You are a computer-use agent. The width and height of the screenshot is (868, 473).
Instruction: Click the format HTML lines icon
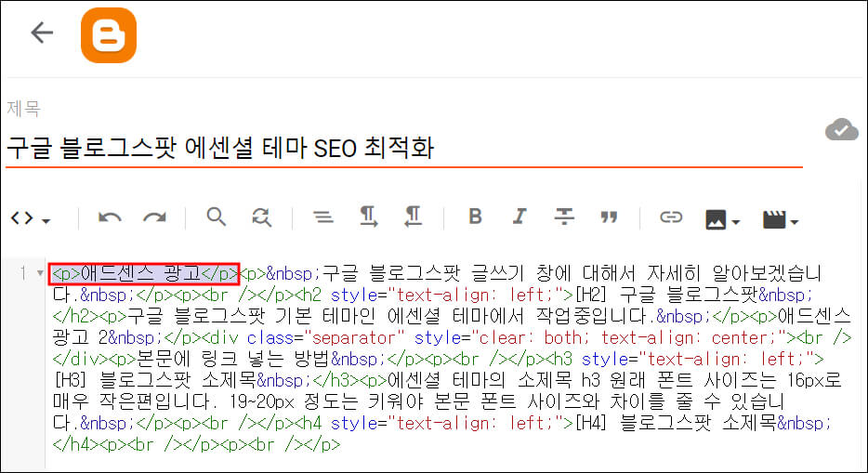click(323, 217)
